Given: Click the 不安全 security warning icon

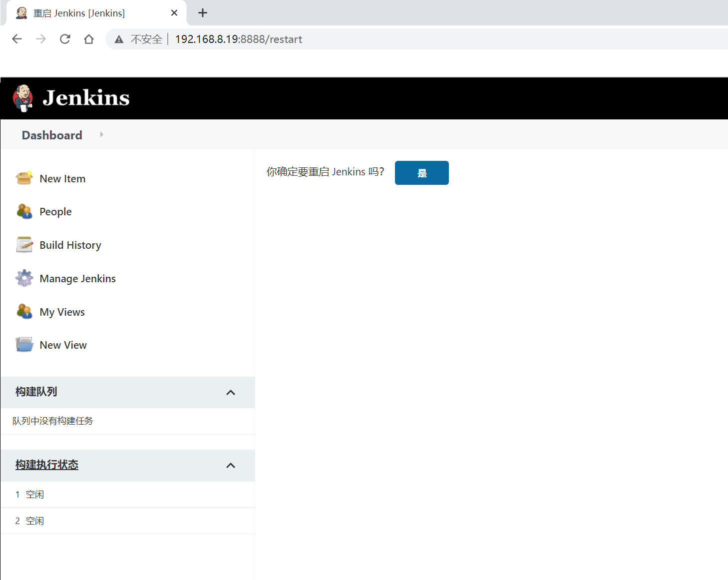Looking at the screenshot, I should 119,39.
